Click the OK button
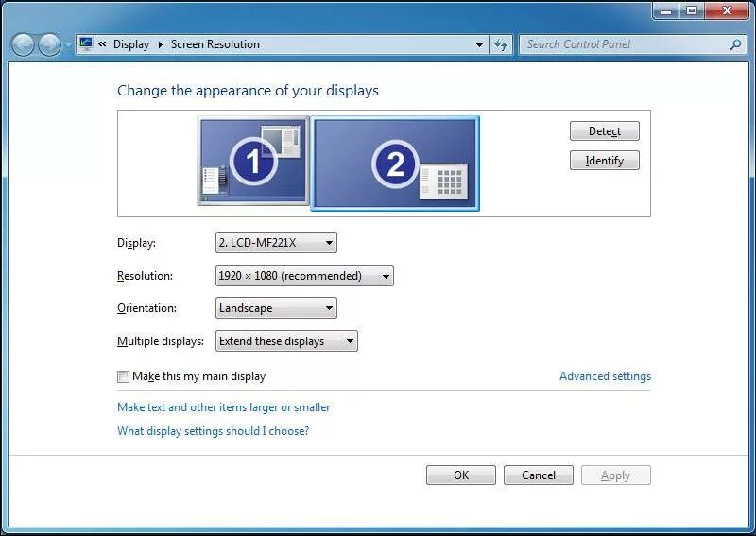 point(461,475)
